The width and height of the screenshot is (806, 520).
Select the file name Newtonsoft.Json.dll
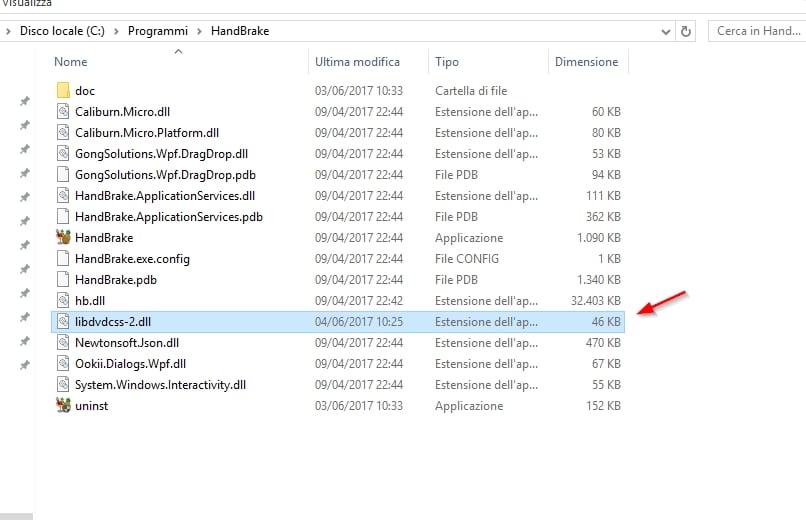tap(127, 343)
